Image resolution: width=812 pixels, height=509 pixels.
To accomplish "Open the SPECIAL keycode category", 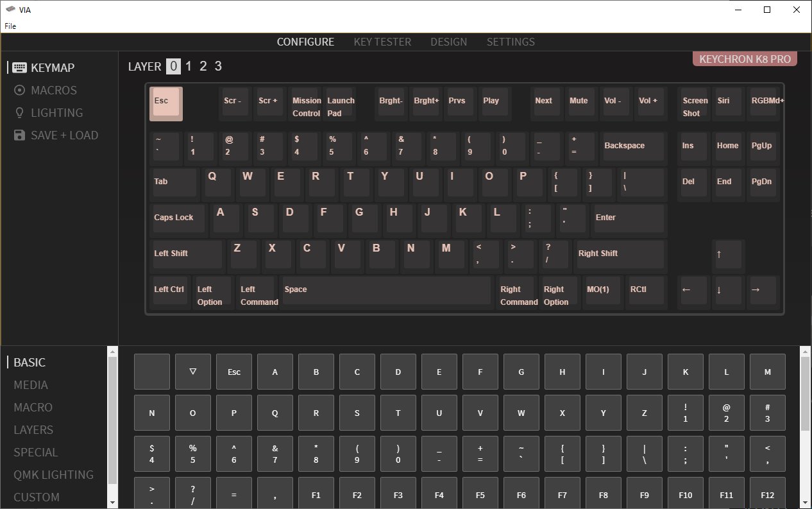I will (x=35, y=452).
